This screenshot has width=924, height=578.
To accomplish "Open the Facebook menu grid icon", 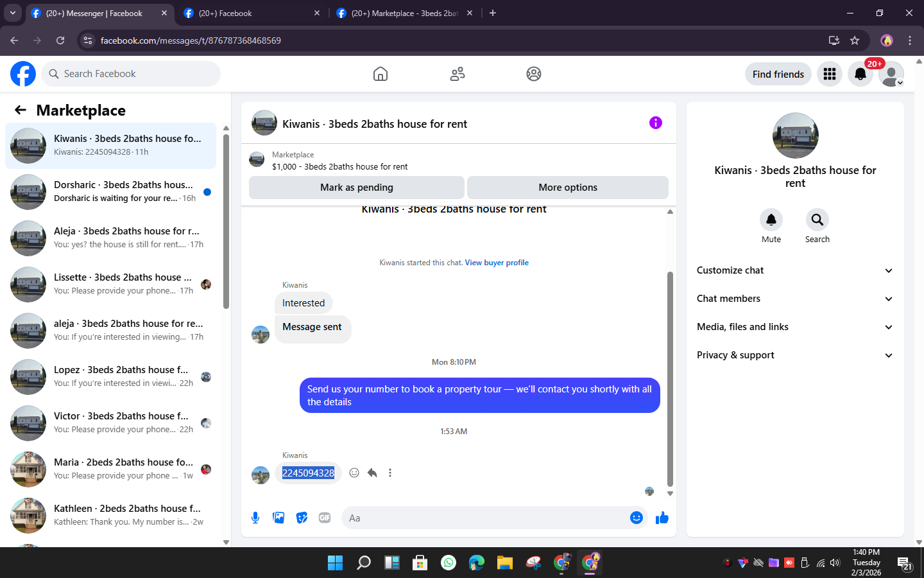I will 830,74.
